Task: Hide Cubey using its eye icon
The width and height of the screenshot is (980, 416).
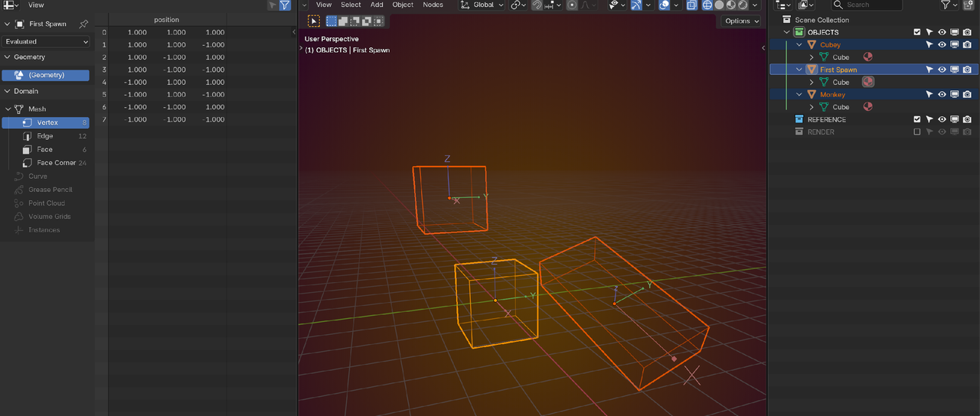Action: point(942,44)
